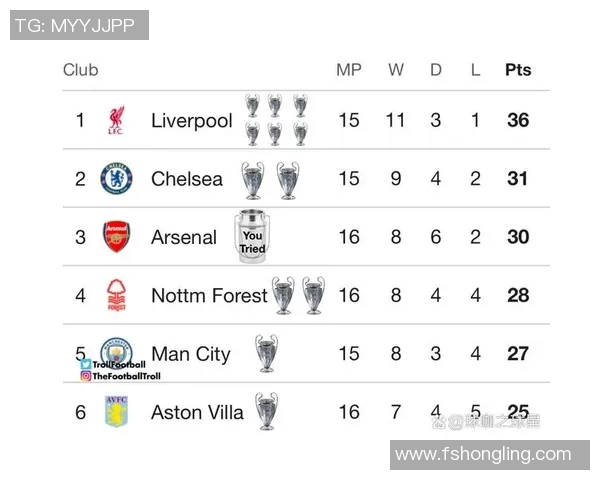Click the Chelsea club badge

pyautogui.click(x=116, y=179)
